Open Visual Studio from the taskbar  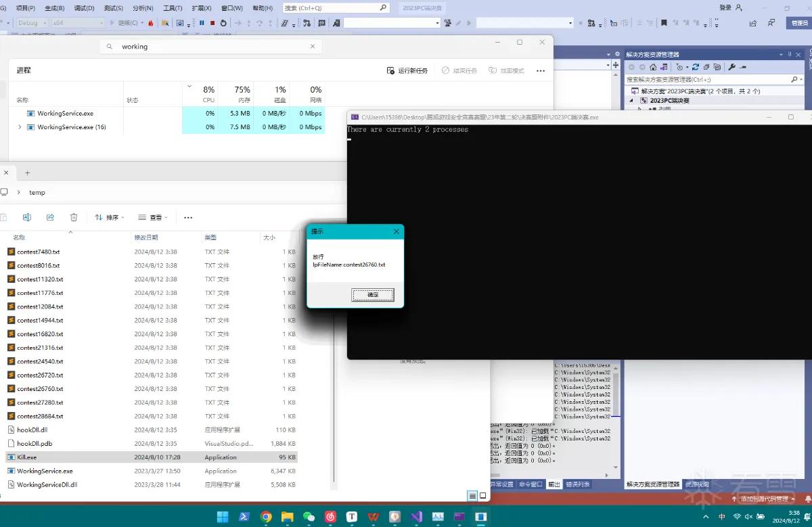tap(416, 516)
